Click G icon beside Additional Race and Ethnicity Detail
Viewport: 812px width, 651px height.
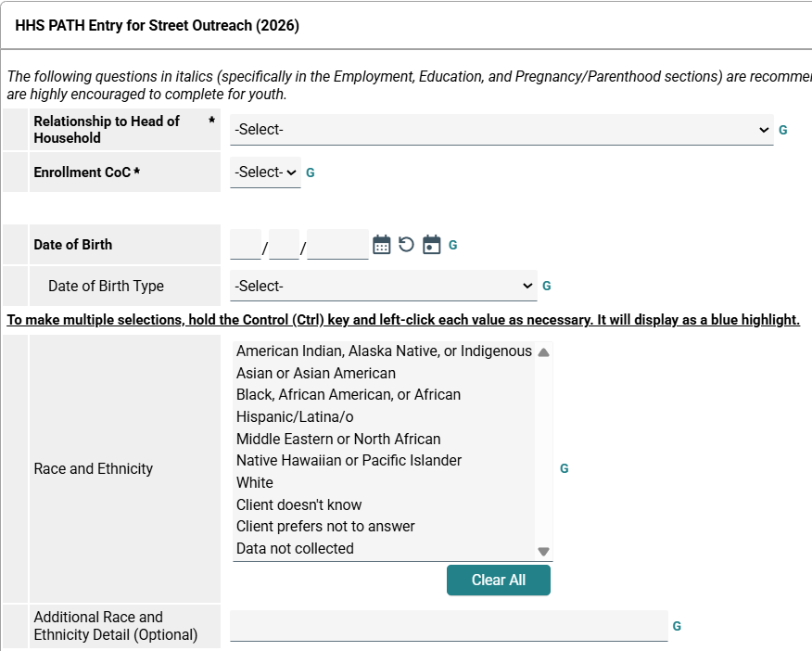point(677,626)
